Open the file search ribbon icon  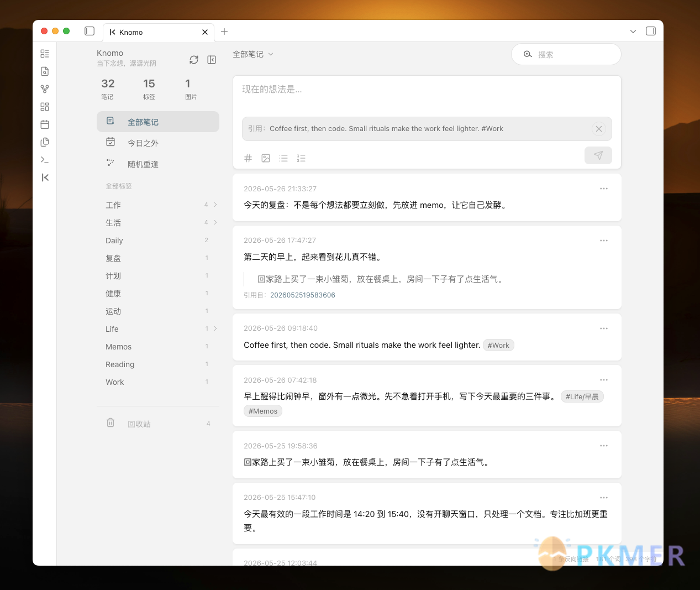[x=45, y=71]
